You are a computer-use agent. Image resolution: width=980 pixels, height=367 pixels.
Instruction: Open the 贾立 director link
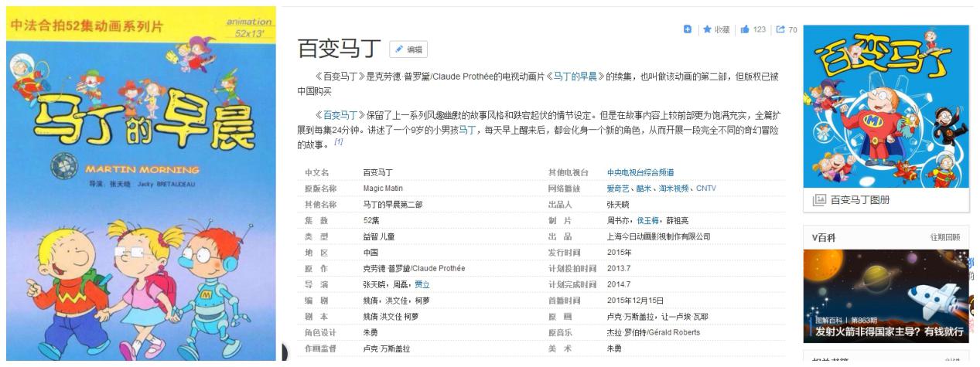(422, 284)
